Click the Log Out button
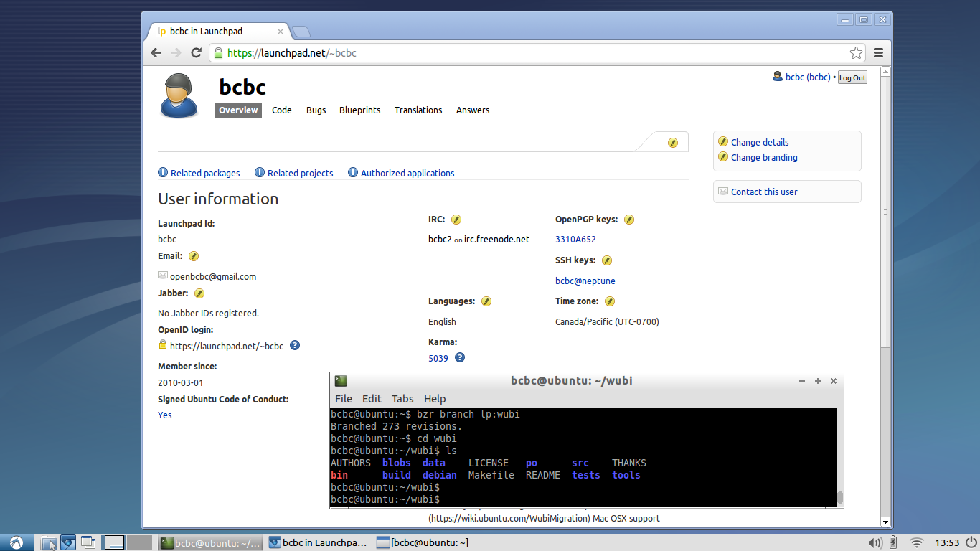 (852, 77)
